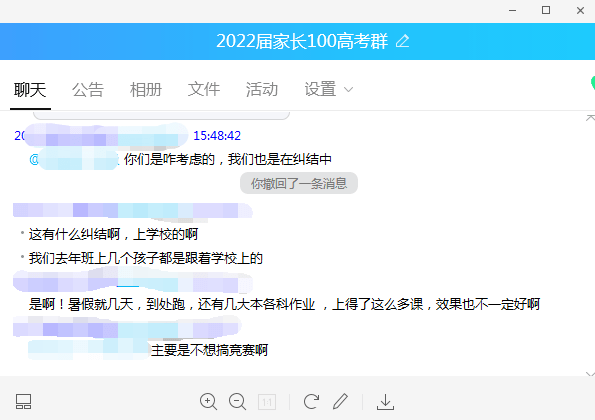Switch to the 聊天 tab
Image resolution: width=595 pixels, height=420 pixels.
point(30,90)
